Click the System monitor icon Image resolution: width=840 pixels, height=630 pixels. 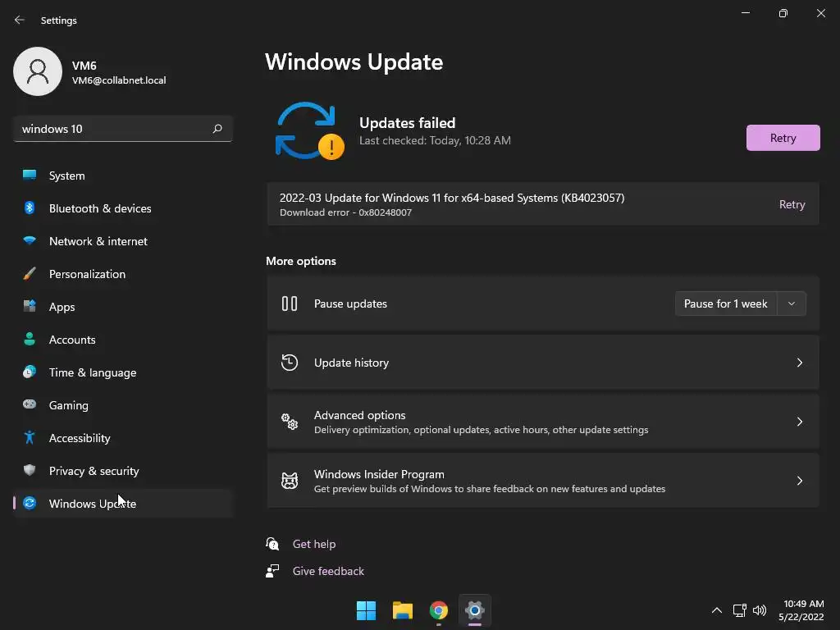30,176
